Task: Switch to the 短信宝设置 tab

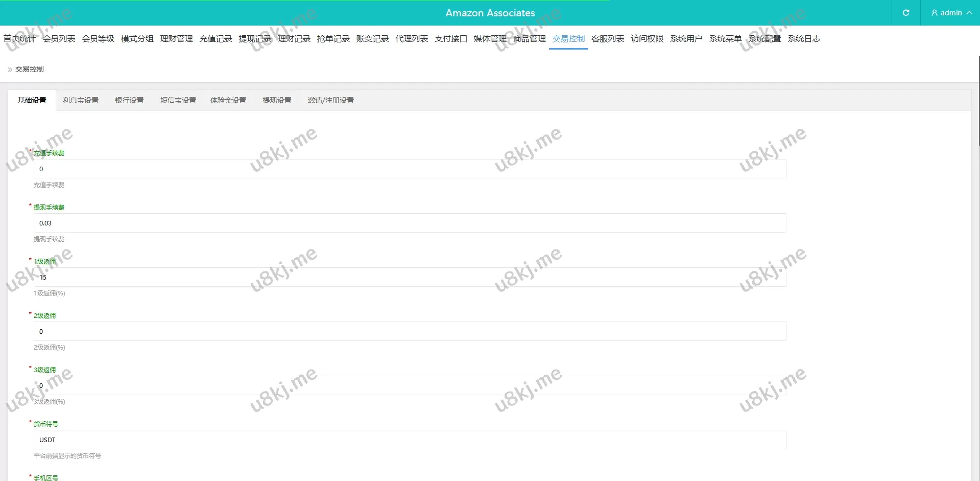Action: (178, 101)
